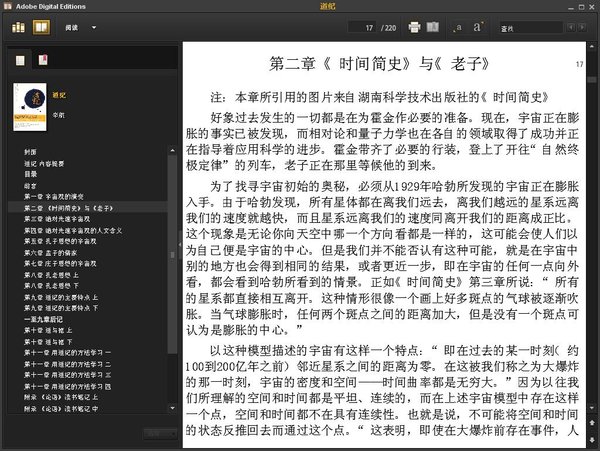600x451 pixels.
Task: Jump to 第四章 绝对光速宇宙观的人文含义
Action: (73, 230)
